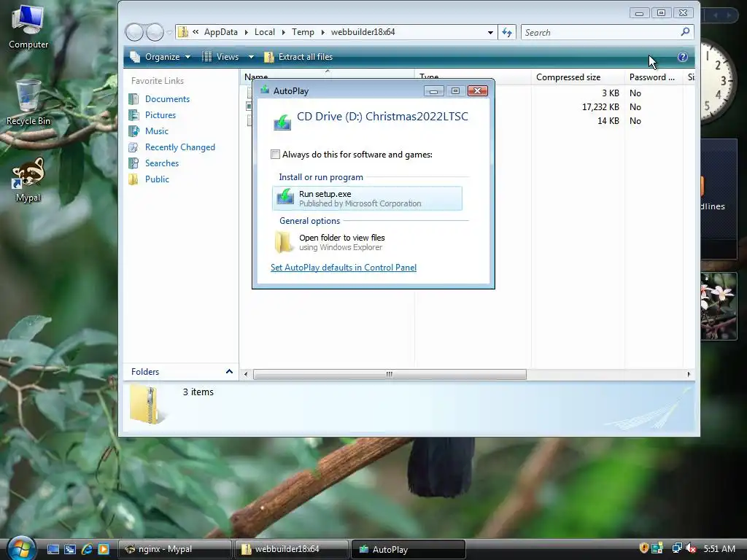Click the webbuilder18x64 breadcrumb segment
Image resolution: width=747 pixels, height=560 pixels.
[x=363, y=32]
